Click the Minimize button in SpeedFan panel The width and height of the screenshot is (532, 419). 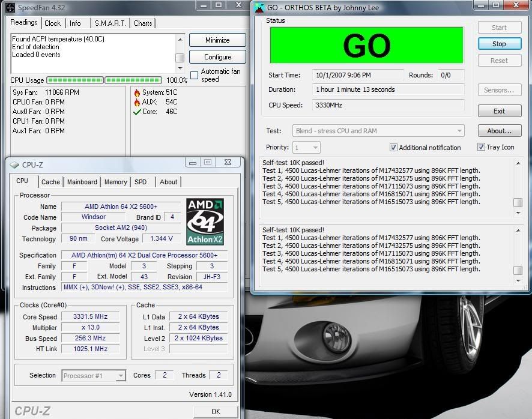coord(217,40)
